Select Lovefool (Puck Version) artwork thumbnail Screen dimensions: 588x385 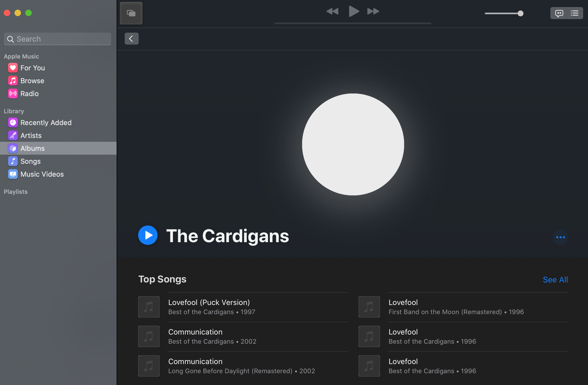click(149, 307)
